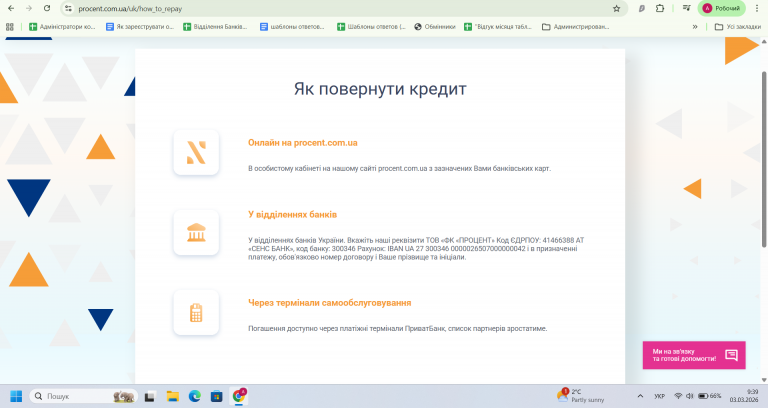View site information icon in address bar
Image resolution: width=768 pixels, height=408 pixels.
pyautogui.click(x=69, y=9)
